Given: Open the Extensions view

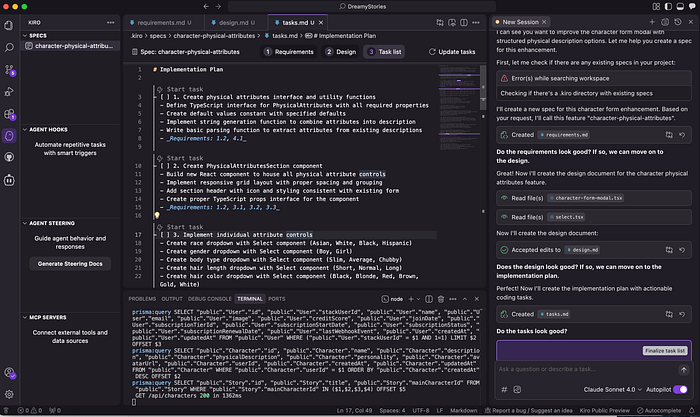Looking at the screenshot, I should pos(9,114).
